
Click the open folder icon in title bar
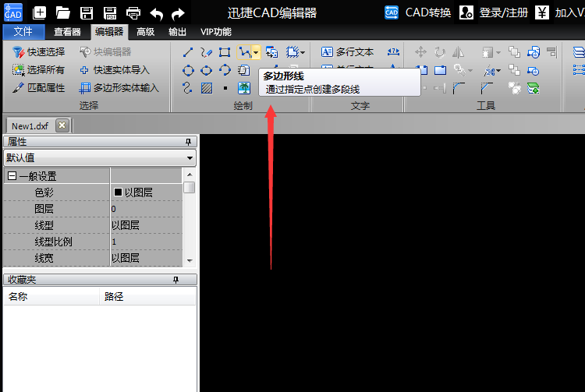63,13
